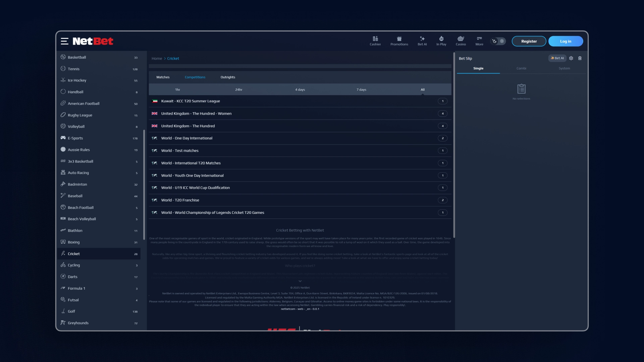Open Formula 1 in the sports sidebar
The height and width of the screenshot is (362, 644).
click(99, 288)
